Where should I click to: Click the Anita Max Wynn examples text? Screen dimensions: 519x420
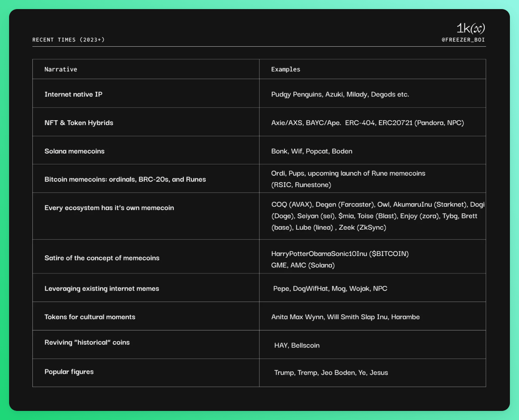(x=345, y=317)
